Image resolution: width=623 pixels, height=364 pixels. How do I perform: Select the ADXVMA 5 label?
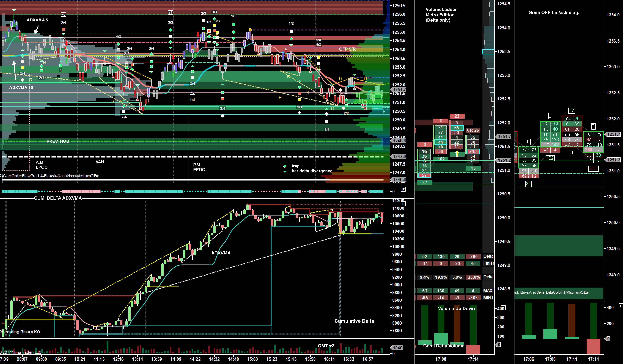[37, 20]
